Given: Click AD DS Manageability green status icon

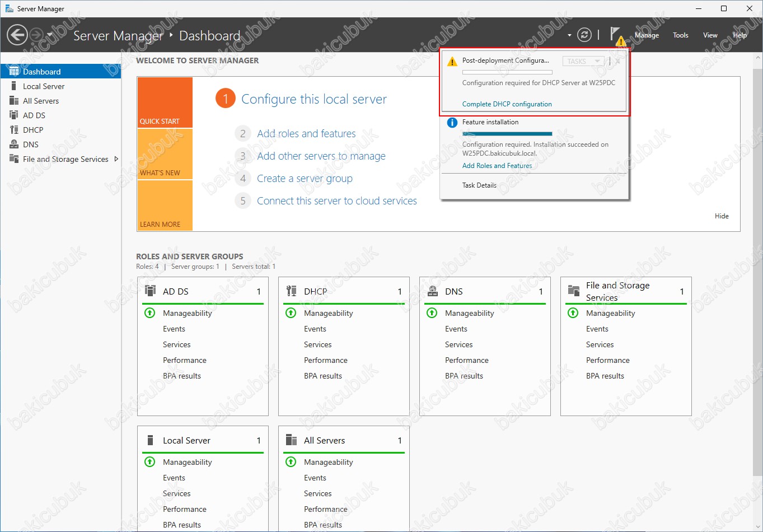Looking at the screenshot, I should 150,312.
